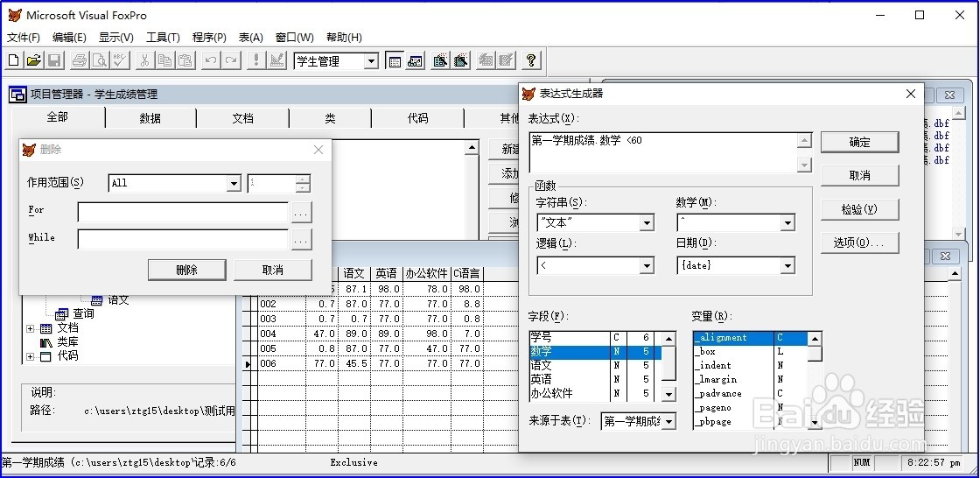Click 确定 in the expression builder
This screenshot has height=478, width=980.
[x=859, y=142]
